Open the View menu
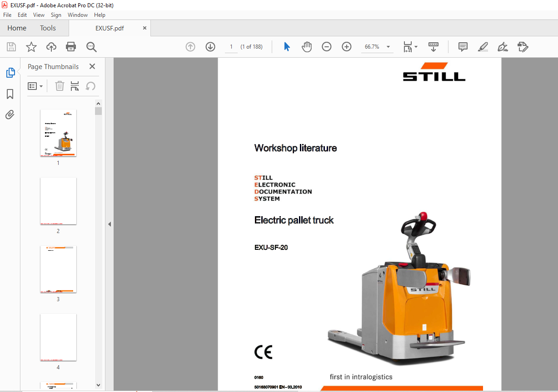Viewport: 558px width, 392px height. point(39,15)
